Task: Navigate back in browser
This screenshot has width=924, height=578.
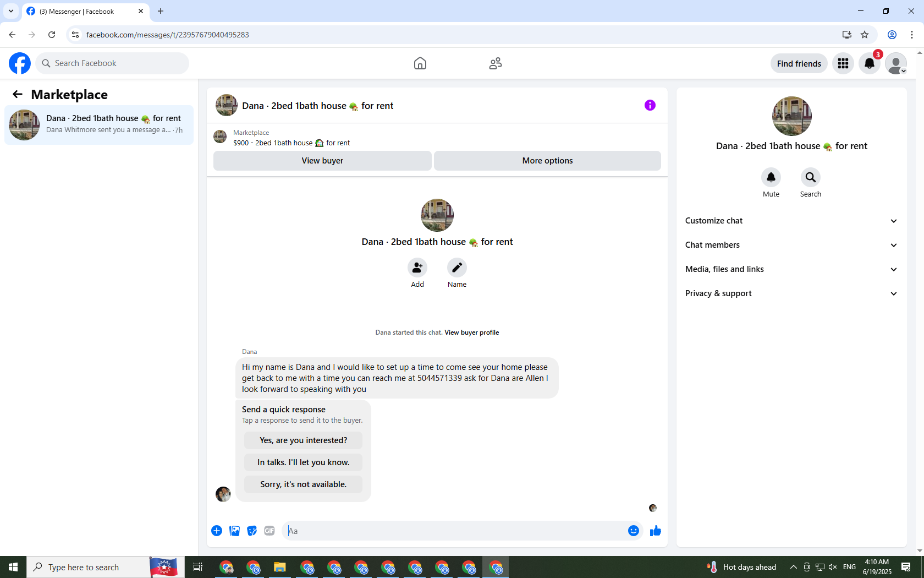Action: tap(12, 35)
